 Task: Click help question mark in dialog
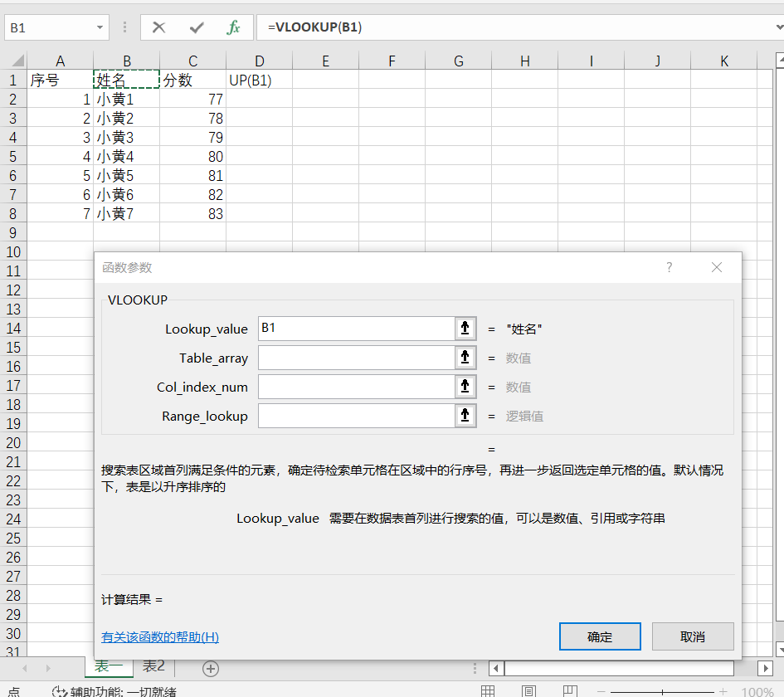tap(669, 267)
